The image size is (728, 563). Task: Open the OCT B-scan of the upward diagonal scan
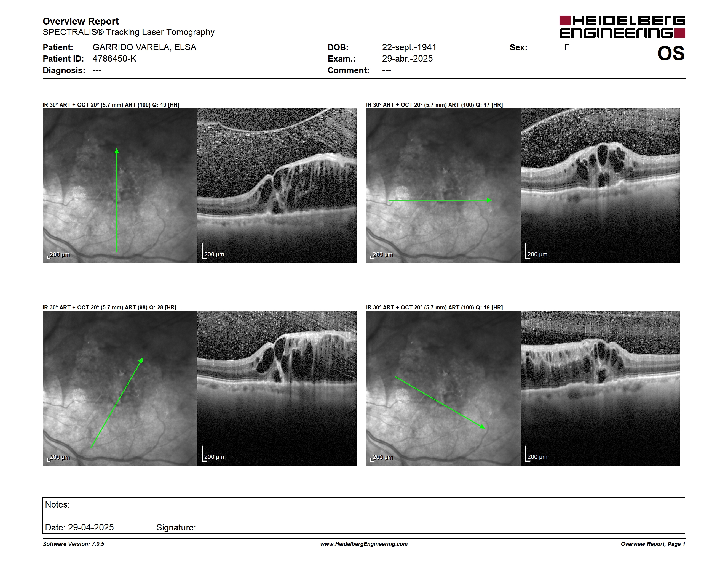click(277, 388)
